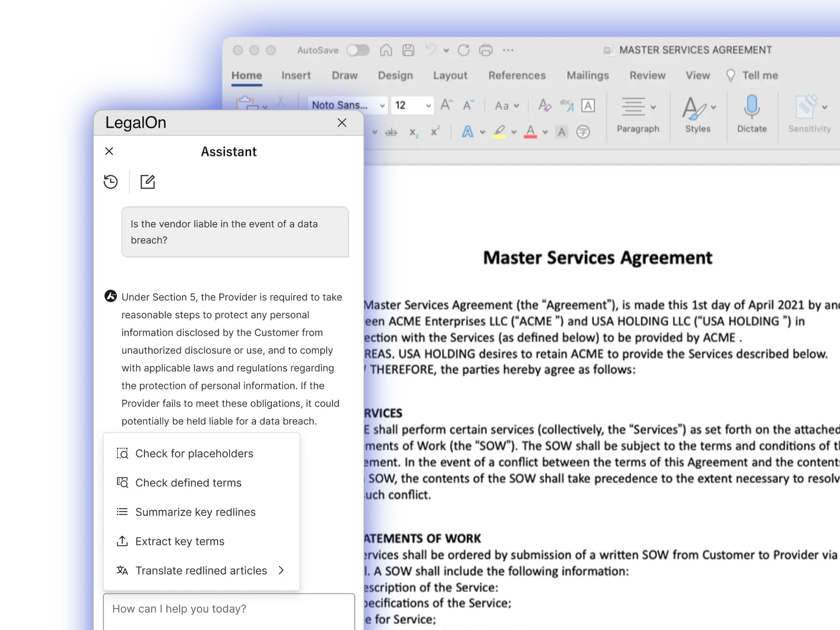The width and height of the screenshot is (840, 630).
Task: Open the View ribbon tab
Action: click(x=698, y=75)
